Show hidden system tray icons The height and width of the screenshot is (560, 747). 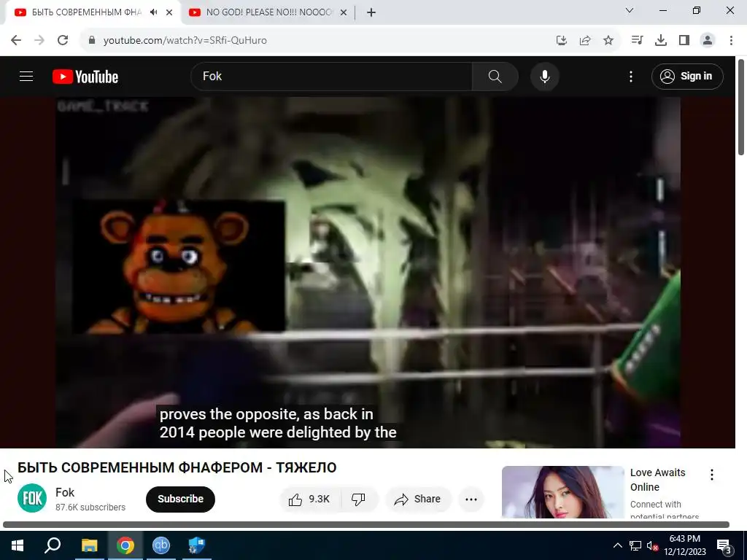617,545
